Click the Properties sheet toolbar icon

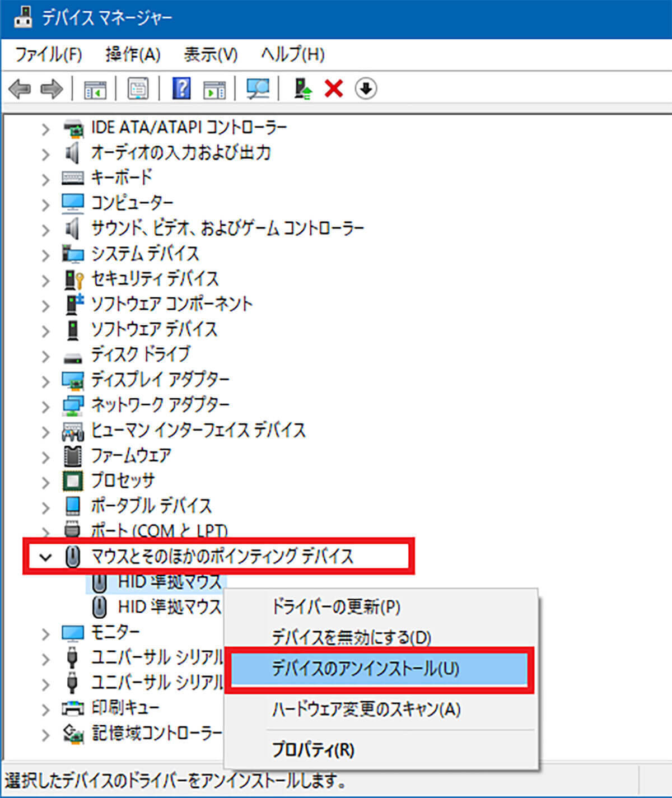pyautogui.click(x=138, y=89)
